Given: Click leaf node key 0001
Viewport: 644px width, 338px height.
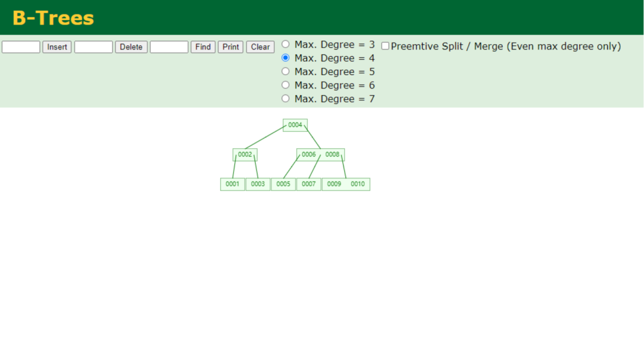Looking at the screenshot, I should [x=233, y=184].
